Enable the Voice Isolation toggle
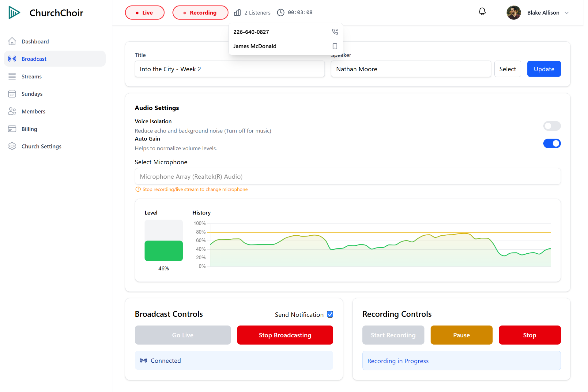 (x=552, y=126)
